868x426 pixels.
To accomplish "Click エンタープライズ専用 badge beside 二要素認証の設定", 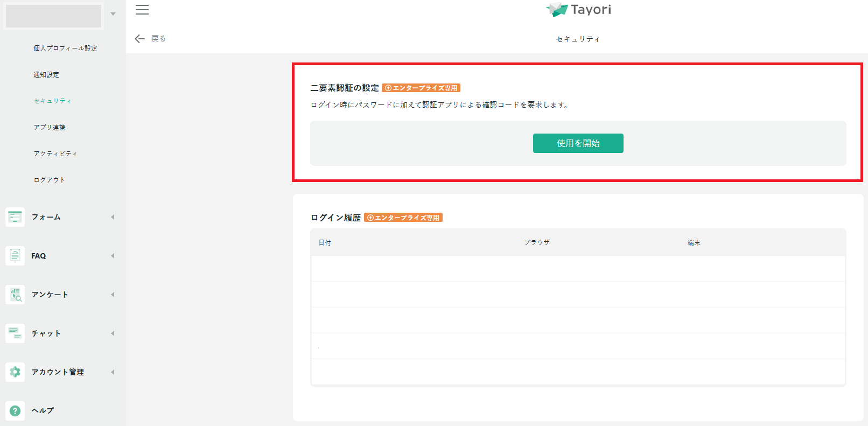I will 421,88.
